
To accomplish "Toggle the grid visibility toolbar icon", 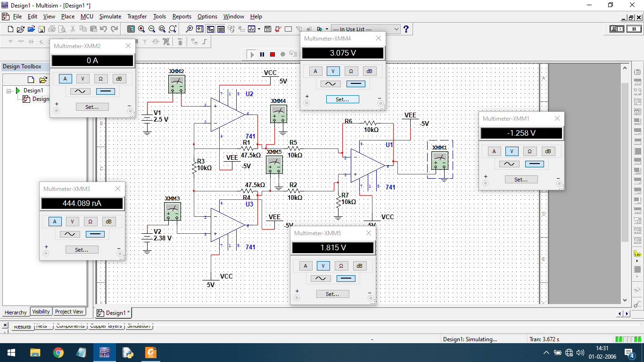I will (221, 29).
